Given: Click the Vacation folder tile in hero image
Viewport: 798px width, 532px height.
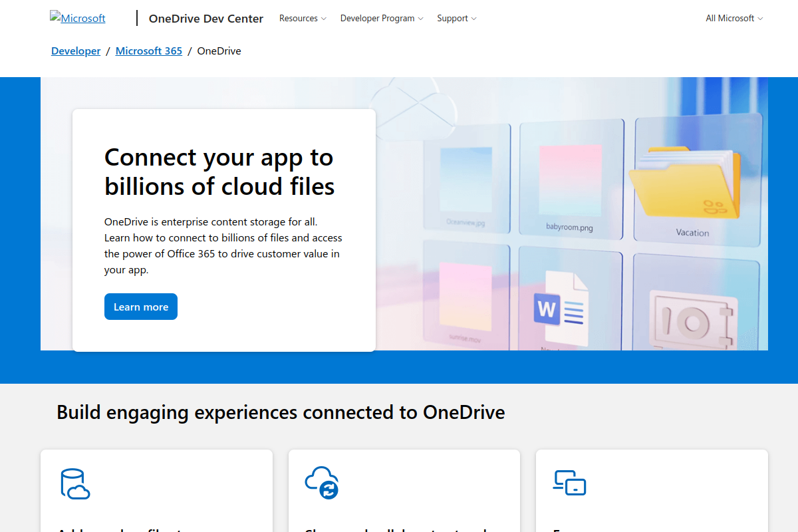Looking at the screenshot, I should 697,180.
